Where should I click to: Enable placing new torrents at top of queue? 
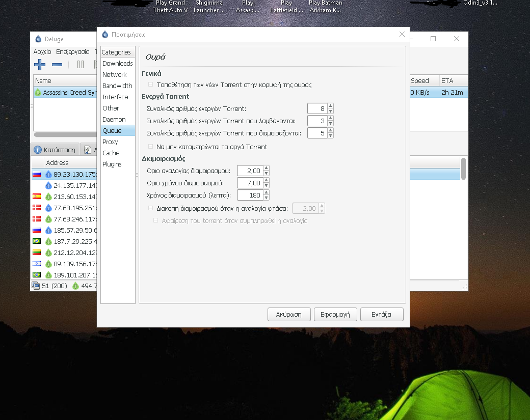151,85
